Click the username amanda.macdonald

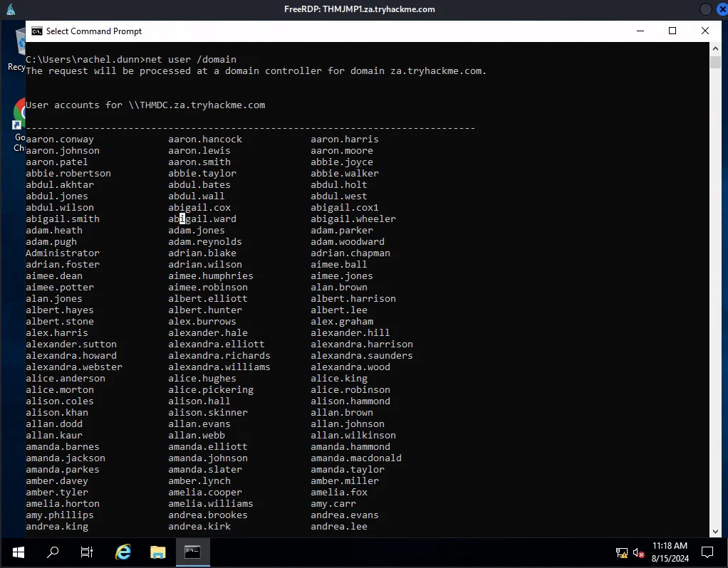point(356,458)
